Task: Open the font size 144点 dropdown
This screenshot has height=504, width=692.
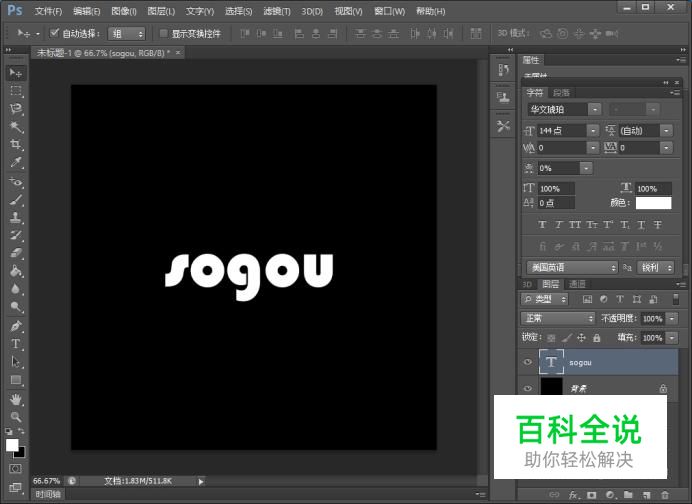Action: pos(593,131)
